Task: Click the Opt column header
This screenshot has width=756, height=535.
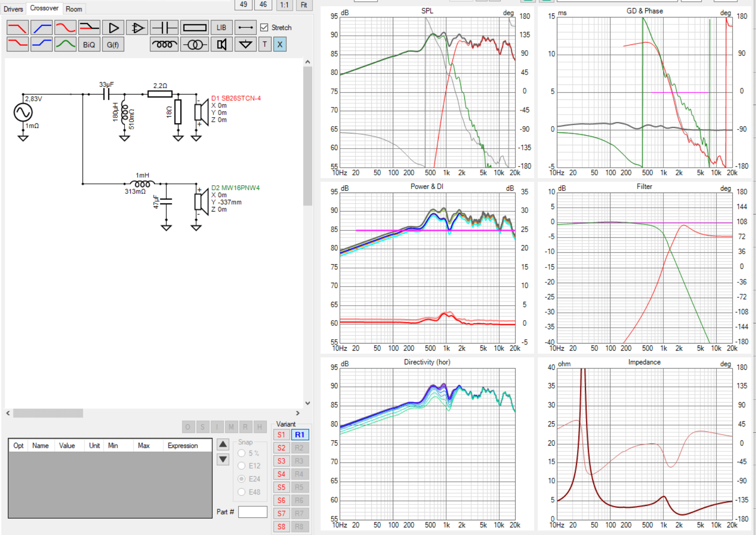Action: click(x=19, y=446)
